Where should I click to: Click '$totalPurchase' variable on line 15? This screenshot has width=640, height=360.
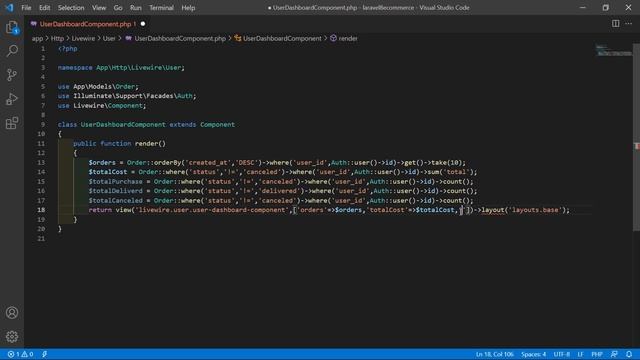pyautogui.click(x=116, y=182)
